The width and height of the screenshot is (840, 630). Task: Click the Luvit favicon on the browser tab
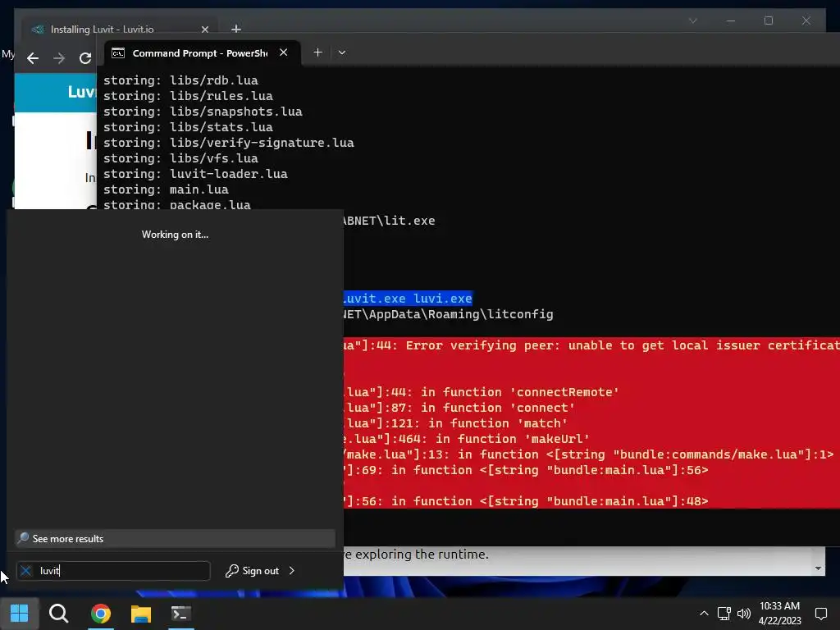pos(38,30)
